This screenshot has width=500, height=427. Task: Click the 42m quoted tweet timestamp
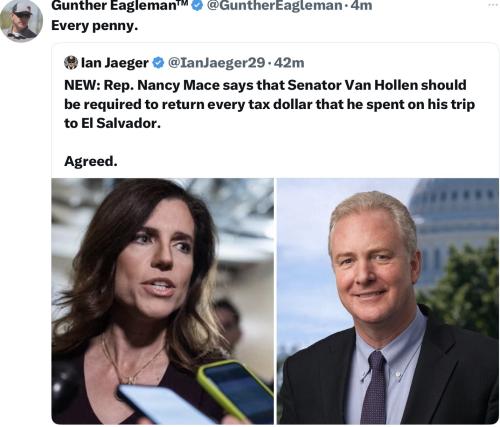pos(289,63)
